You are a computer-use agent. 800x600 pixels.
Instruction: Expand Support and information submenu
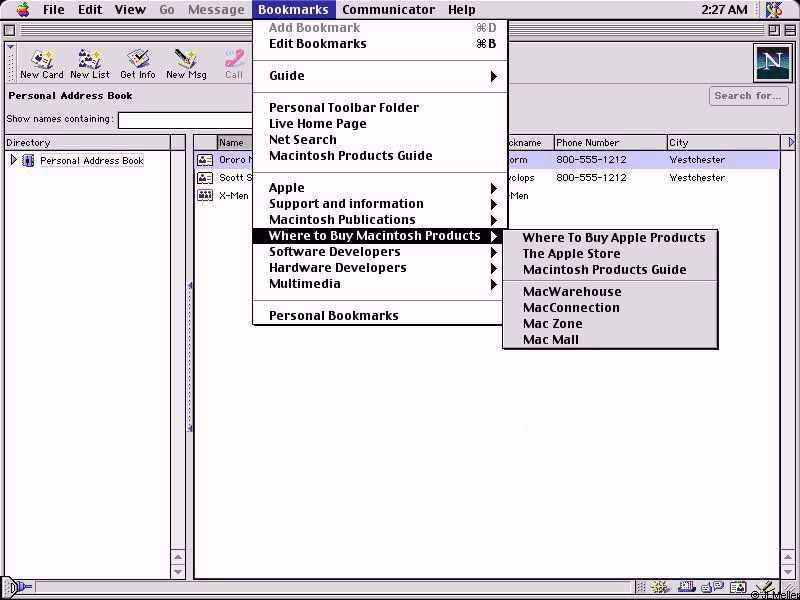pos(493,205)
